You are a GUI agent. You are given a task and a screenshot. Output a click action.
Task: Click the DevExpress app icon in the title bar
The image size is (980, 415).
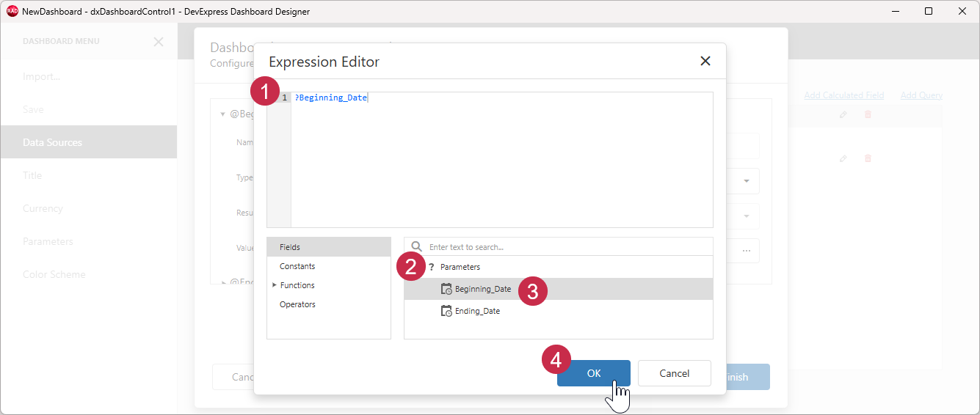(x=12, y=11)
